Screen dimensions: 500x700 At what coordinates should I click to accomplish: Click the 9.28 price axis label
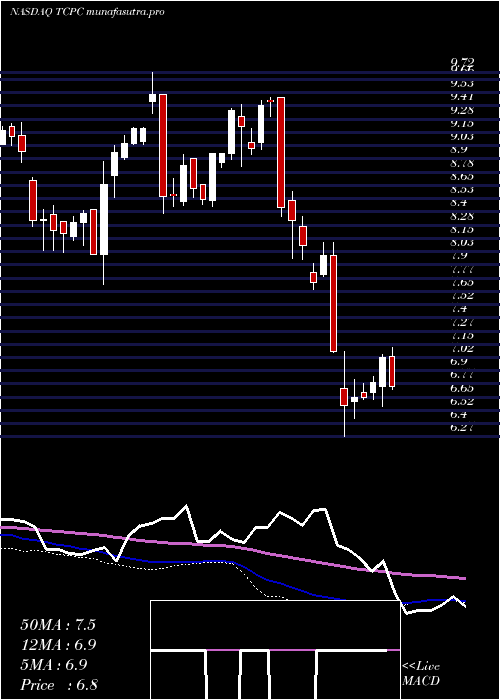click(462, 110)
